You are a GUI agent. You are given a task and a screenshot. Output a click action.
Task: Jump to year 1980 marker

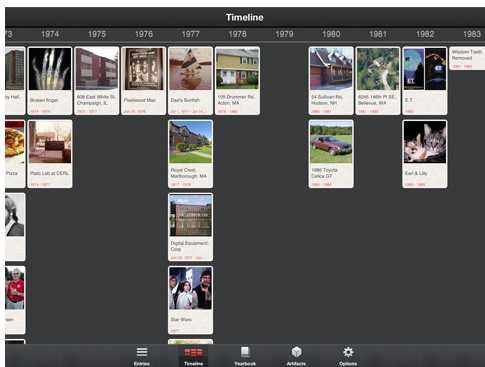coord(331,34)
